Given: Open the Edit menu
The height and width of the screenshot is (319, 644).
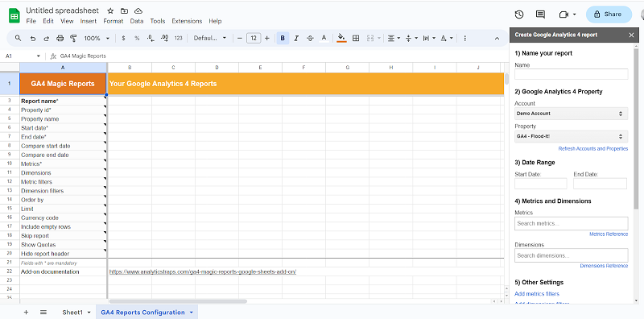Looking at the screenshot, I should pos(48,21).
